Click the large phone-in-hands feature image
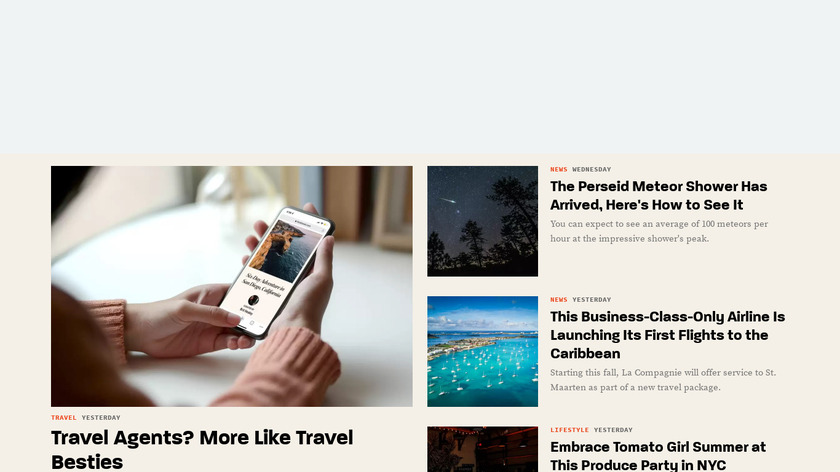 (231, 286)
